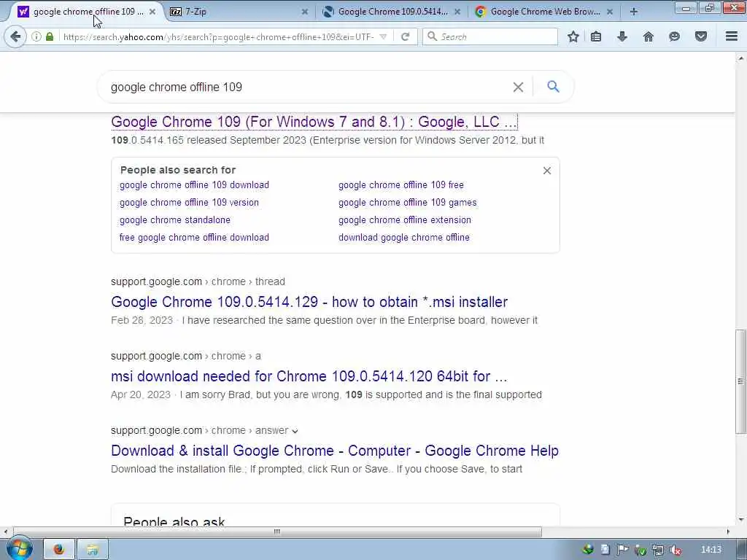
Task: Open the chat speech-bubble toolbar icon
Action: (674, 36)
